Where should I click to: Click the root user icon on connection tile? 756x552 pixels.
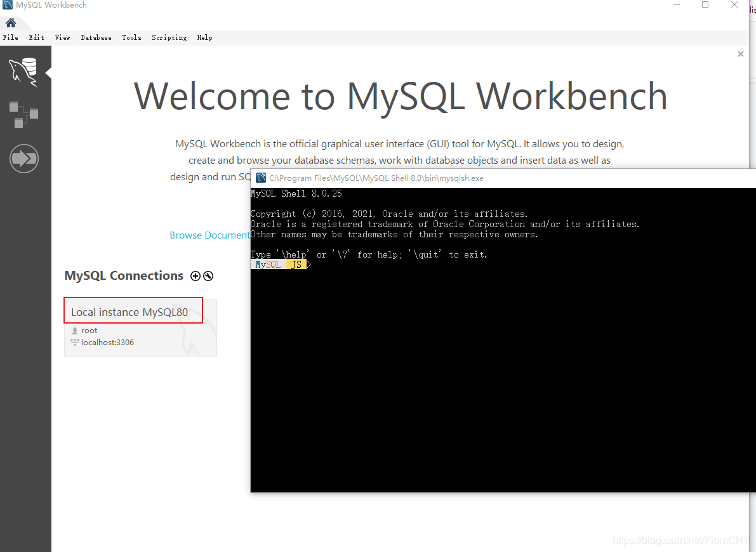click(x=74, y=330)
